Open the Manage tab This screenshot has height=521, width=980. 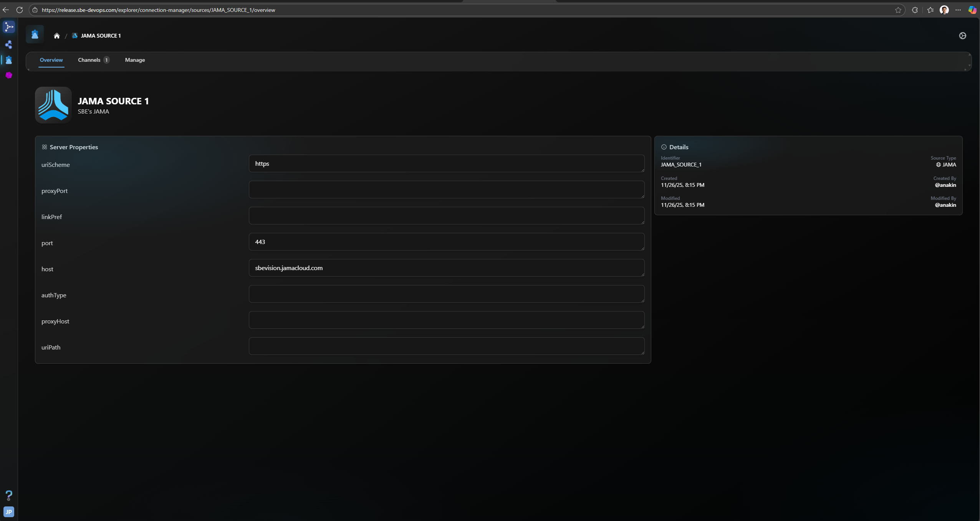[135, 60]
